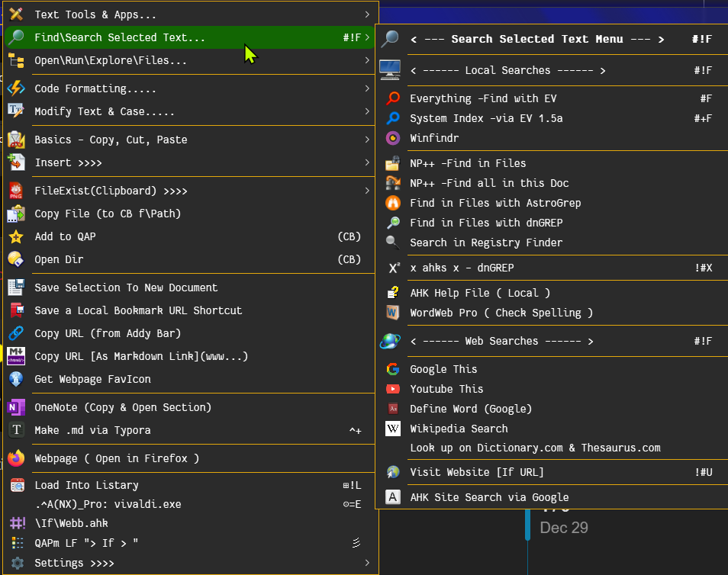Expand the Settings submenu arrow
Image resolution: width=728 pixels, height=575 pixels.
(x=367, y=563)
